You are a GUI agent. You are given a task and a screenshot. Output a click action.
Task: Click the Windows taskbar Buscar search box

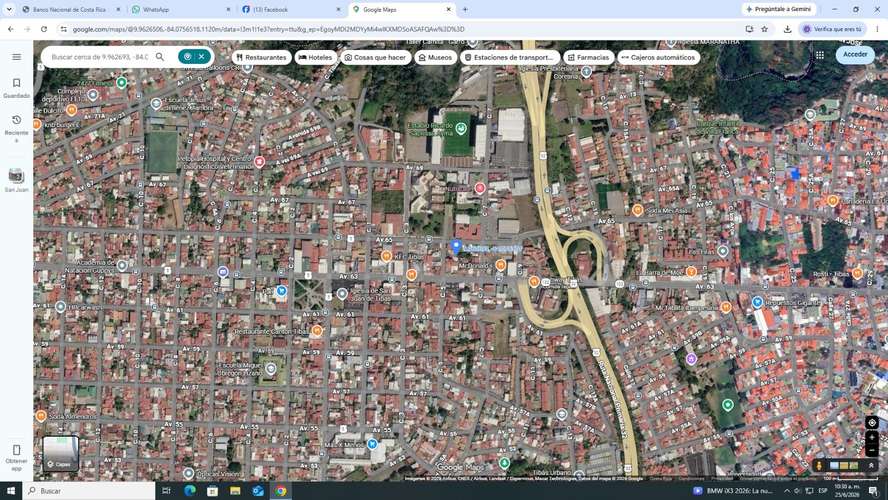click(89, 491)
